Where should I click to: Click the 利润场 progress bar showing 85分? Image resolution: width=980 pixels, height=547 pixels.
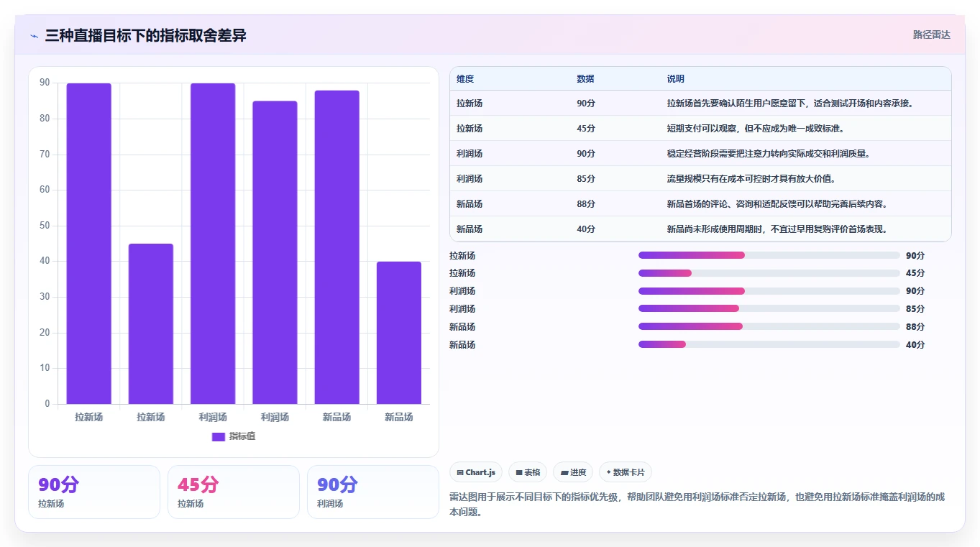point(769,309)
